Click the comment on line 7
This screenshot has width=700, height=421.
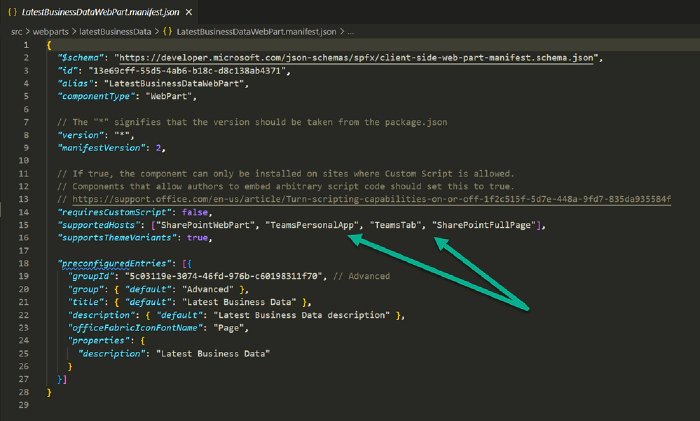pos(252,122)
